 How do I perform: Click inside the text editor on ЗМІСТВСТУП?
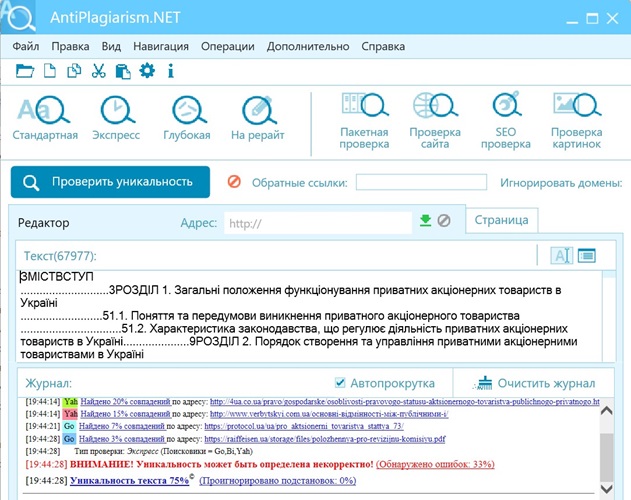(57, 277)
